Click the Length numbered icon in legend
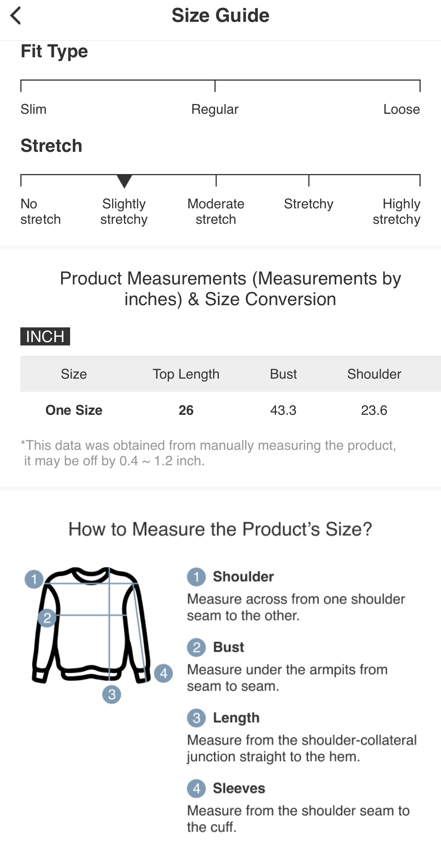Image resolution: width=441 pixels, height=868 pixels. (x=196, y=718)
